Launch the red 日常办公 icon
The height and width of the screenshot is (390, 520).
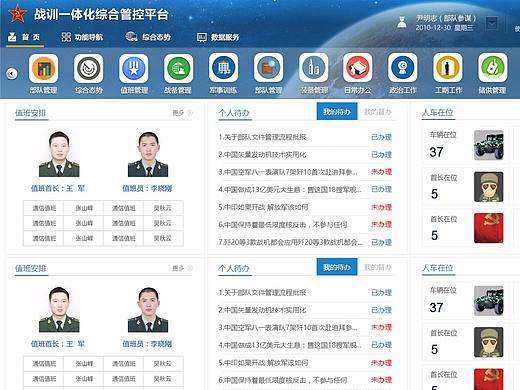(358, 68)
